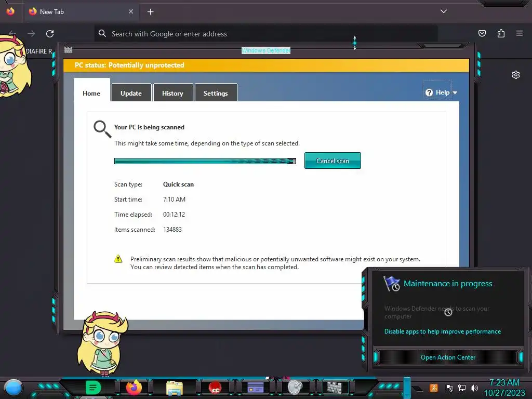This screenshot has height=399, width=532.
Task: Click the scan progress bar
Action: click(x=205, y=161)
